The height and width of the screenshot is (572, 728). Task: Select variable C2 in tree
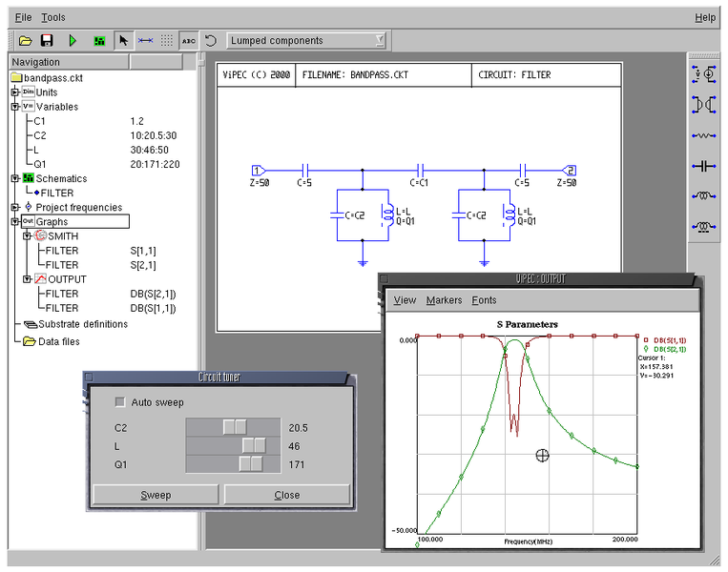click(40, 135)
